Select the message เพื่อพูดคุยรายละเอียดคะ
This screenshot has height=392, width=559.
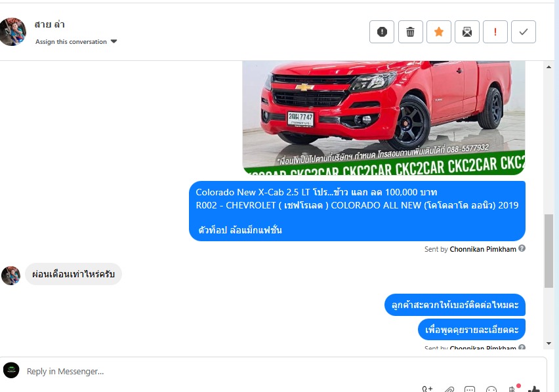pos(472,329)
